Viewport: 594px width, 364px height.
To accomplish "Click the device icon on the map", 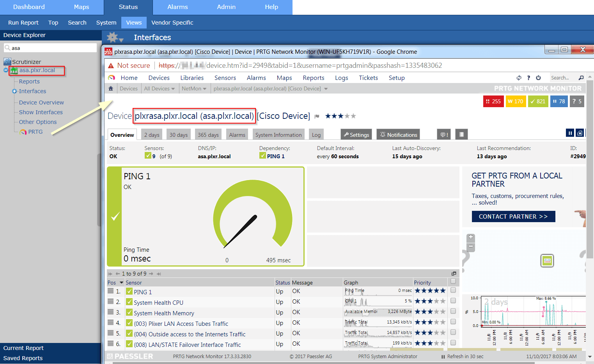I will 547,261.
